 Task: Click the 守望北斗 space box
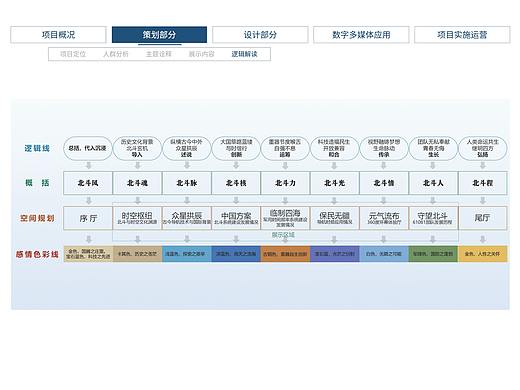pos(433,218)
